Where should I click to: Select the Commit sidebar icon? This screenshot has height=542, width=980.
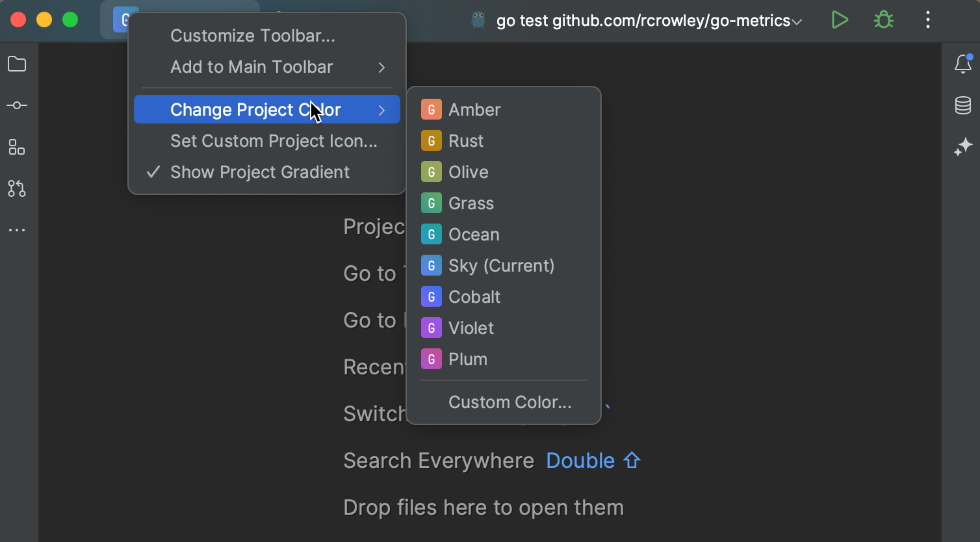point(18,105)
